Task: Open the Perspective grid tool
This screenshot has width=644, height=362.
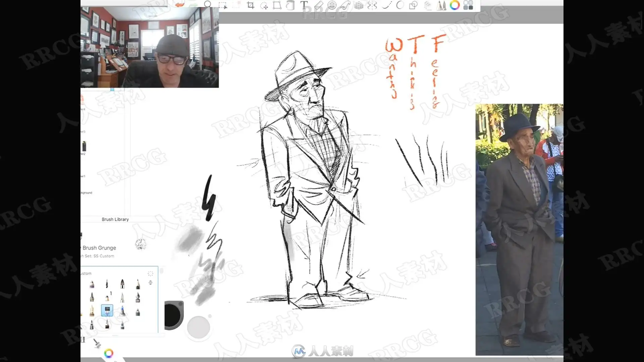Action: pos(359,5)
